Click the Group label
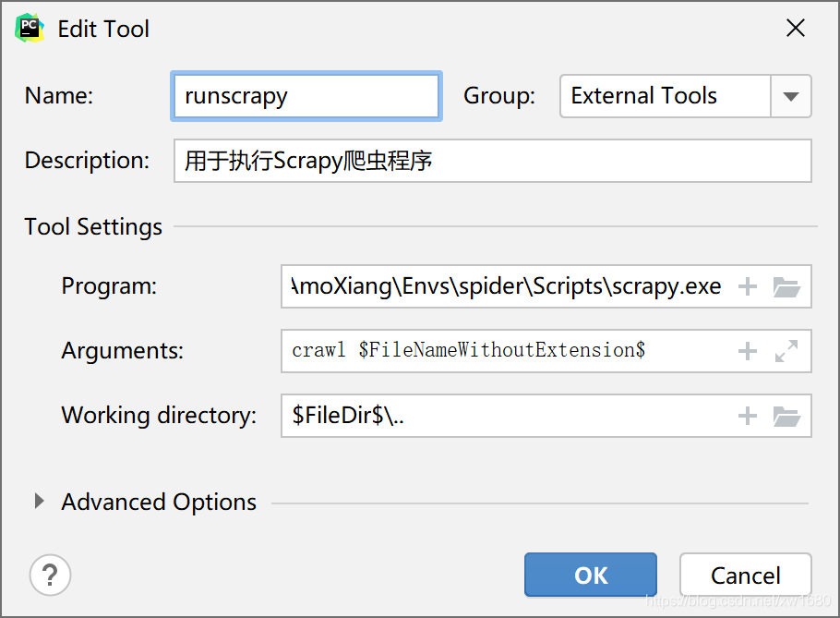Image resolution: width=840 pixels, height=618 pixels. (499, 96)
